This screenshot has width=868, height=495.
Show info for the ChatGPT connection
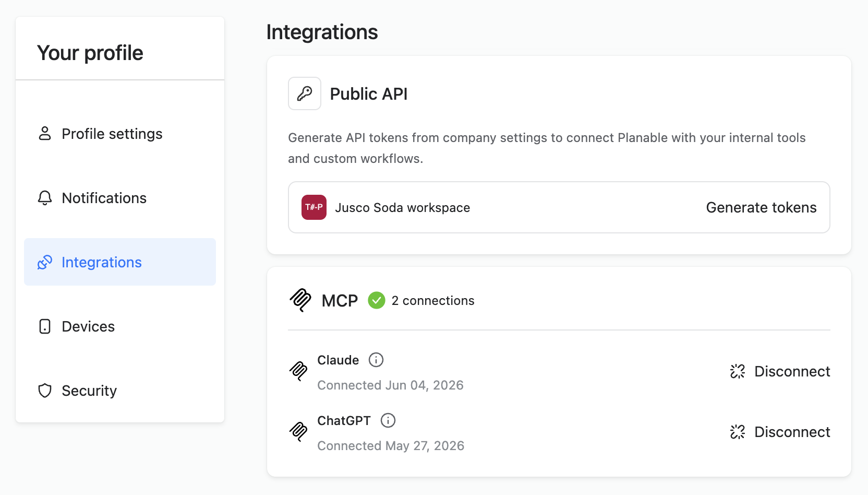388,420
